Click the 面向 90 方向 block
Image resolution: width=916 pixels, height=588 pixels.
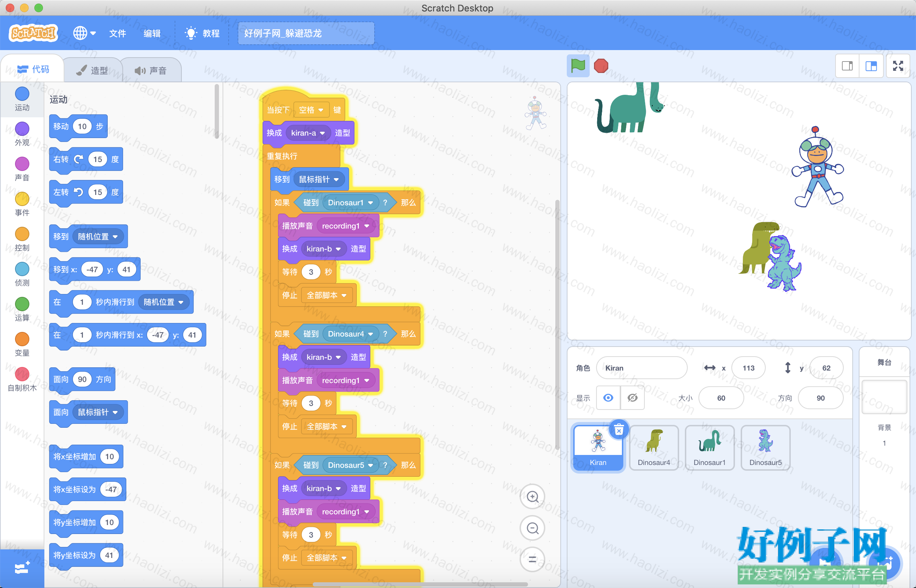82,379
